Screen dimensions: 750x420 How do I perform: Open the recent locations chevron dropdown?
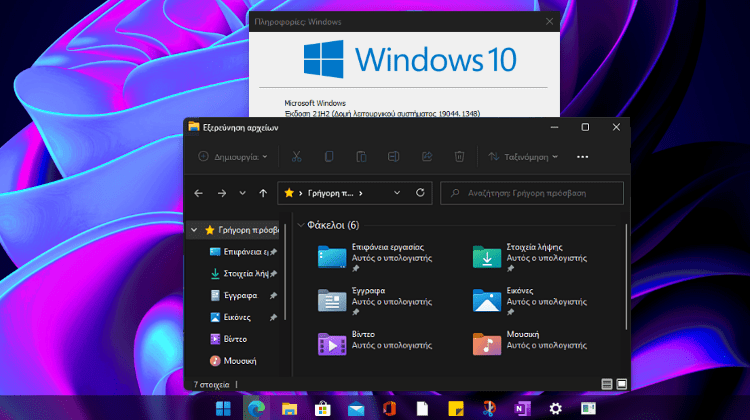243,193
